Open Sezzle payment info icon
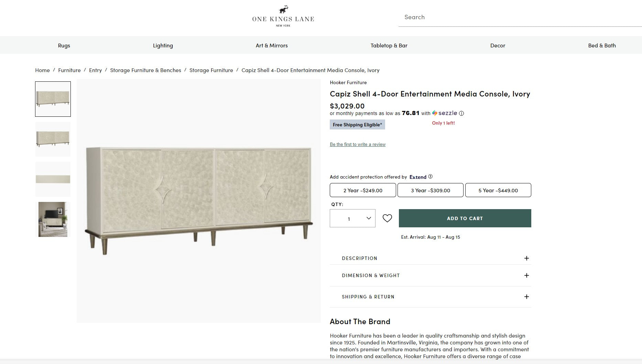Viewport: 642px width, 364px height. 461,113
